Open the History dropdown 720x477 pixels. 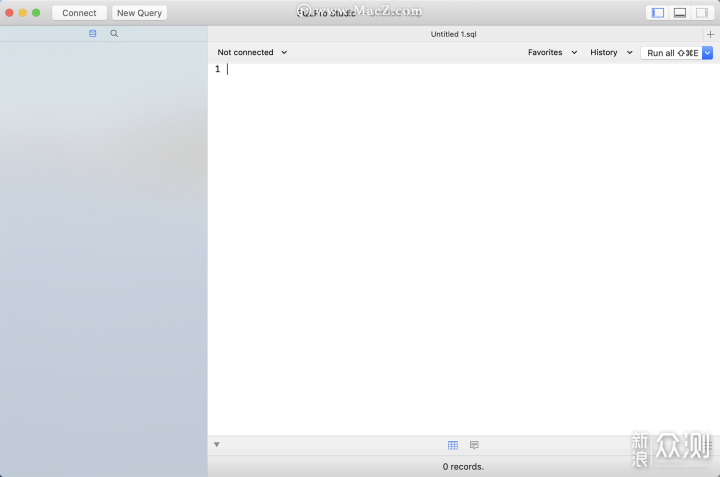click(611, 52)
